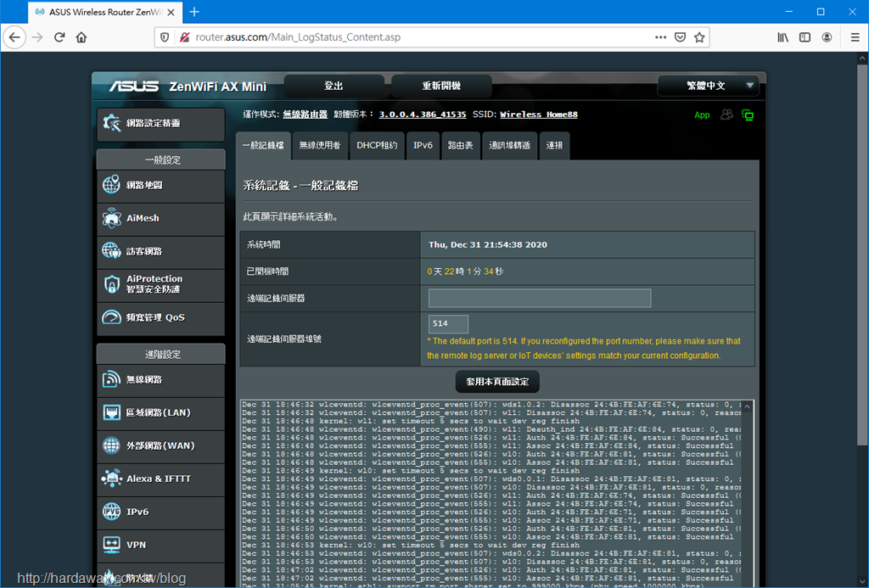This screenshot has height=588, width=869.
Task: Bookmark this page with the star icon
Action: (x=699, y=37)
